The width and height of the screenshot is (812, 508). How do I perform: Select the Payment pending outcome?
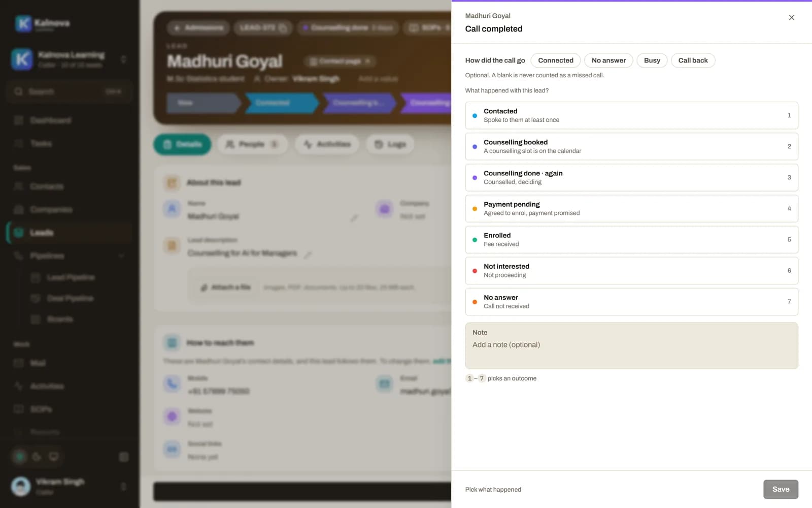(x=631, y=208)
